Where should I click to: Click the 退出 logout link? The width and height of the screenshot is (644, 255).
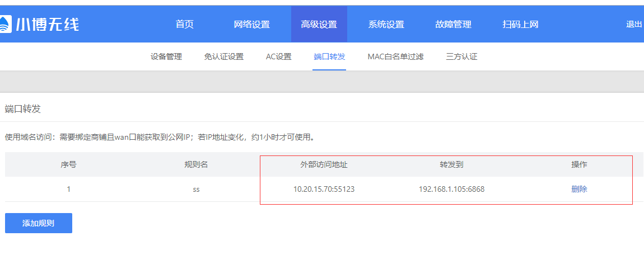pos(634,24)
